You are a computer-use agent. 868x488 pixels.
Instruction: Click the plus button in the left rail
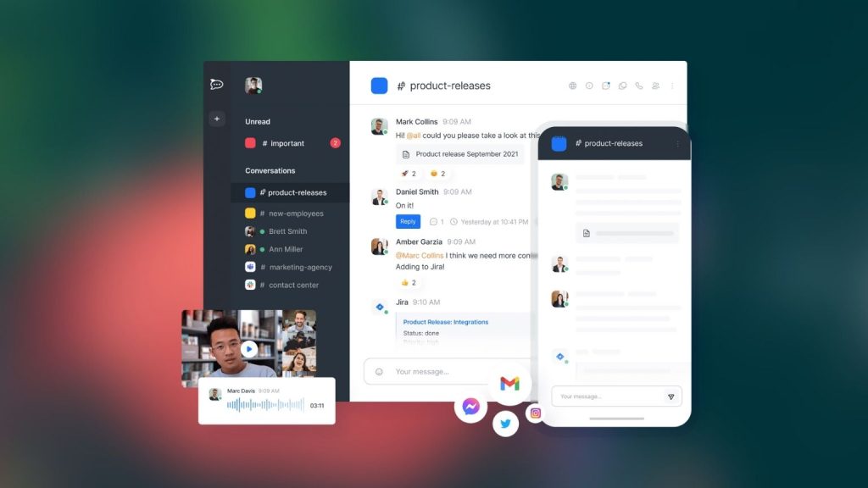(217, 119)
